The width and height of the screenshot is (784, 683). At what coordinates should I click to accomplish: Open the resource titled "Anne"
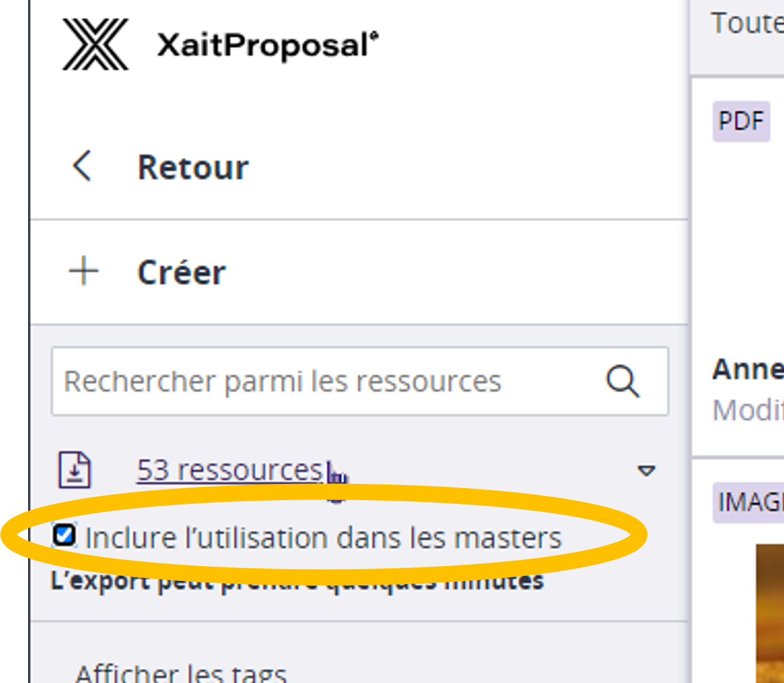(x=747, y=369)
